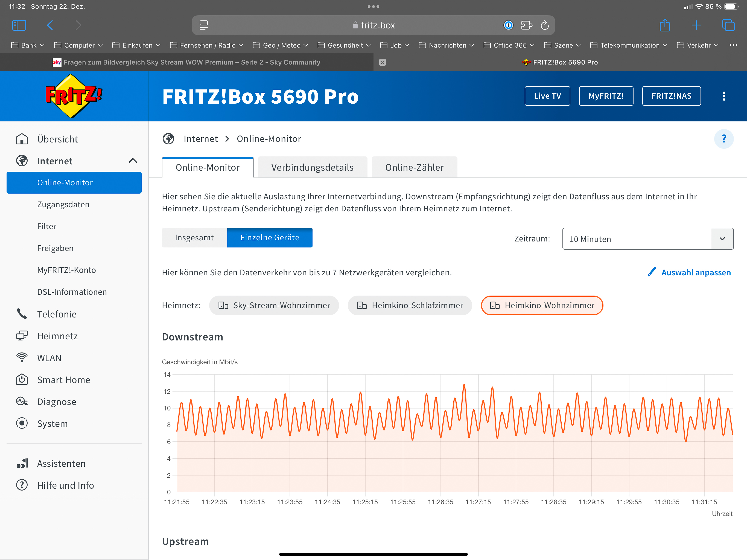Click the Downstream speed graph

click(454, 433)
